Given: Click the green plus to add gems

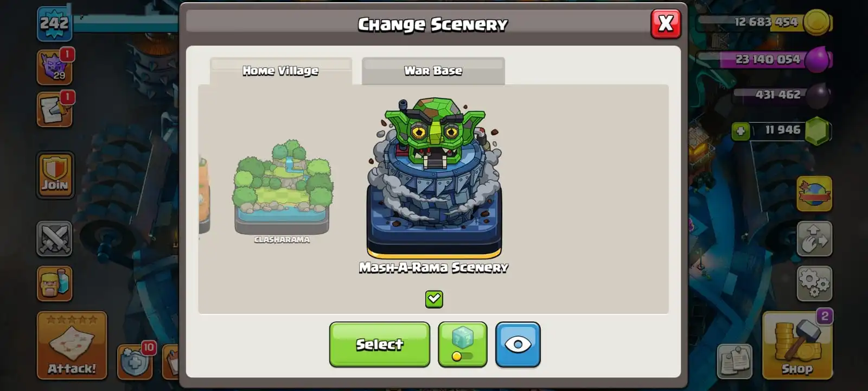Looking at the screenshot, I should (741, 131).
